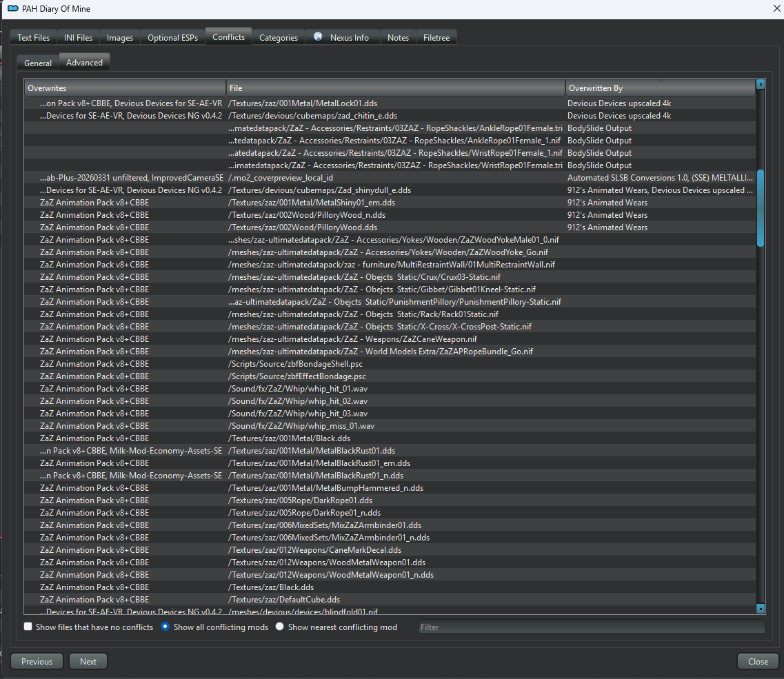Screen dimensions: 784x679
Task: Open the INI Files tab
Action: (x=78, y=37)
